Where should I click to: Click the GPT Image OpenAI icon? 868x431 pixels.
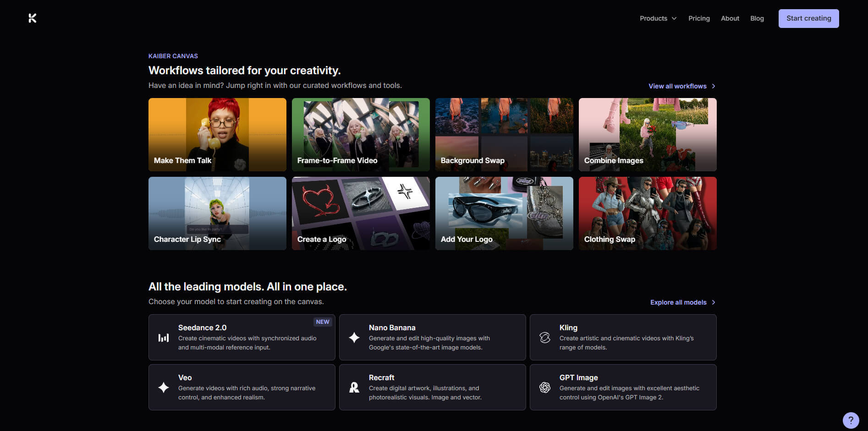545,387
